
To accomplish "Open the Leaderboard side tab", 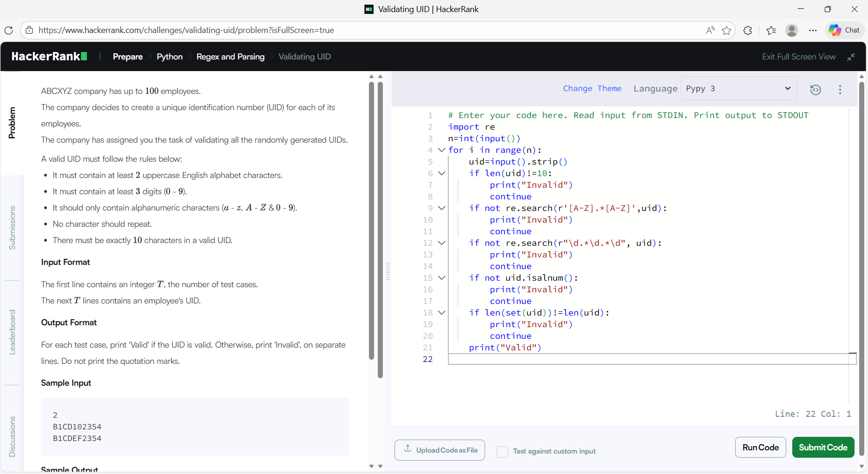I will 12,332.
